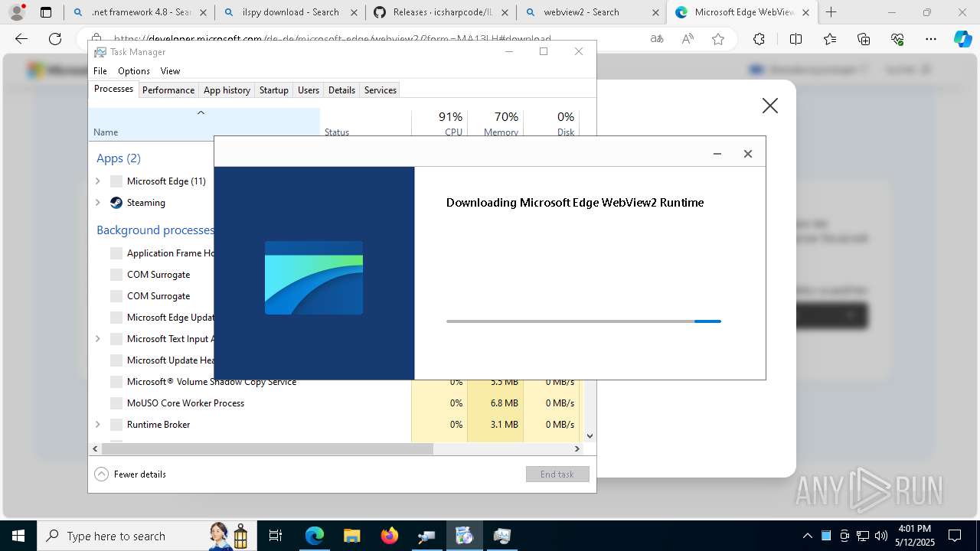Open Edge Collections icon
This screenshot has height=551, width=980.
pyautogui.click(x=864, y=39)
